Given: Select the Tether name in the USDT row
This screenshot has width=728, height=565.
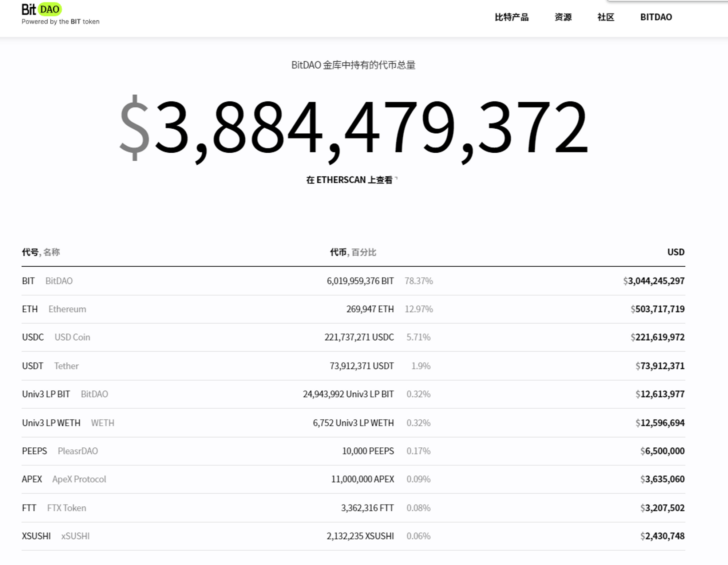Looking at the screenshot, I should tap(66, 366).
